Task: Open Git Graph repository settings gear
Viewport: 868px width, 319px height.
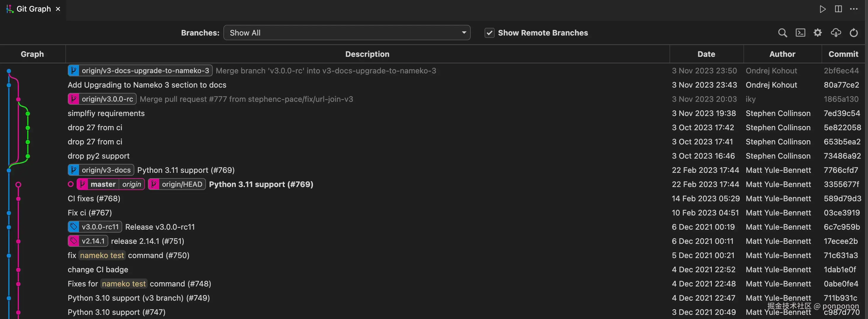Action: click(818, 33)
